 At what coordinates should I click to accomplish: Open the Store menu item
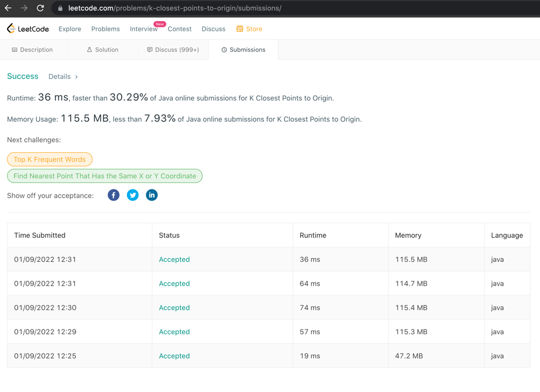click(249, 29)
